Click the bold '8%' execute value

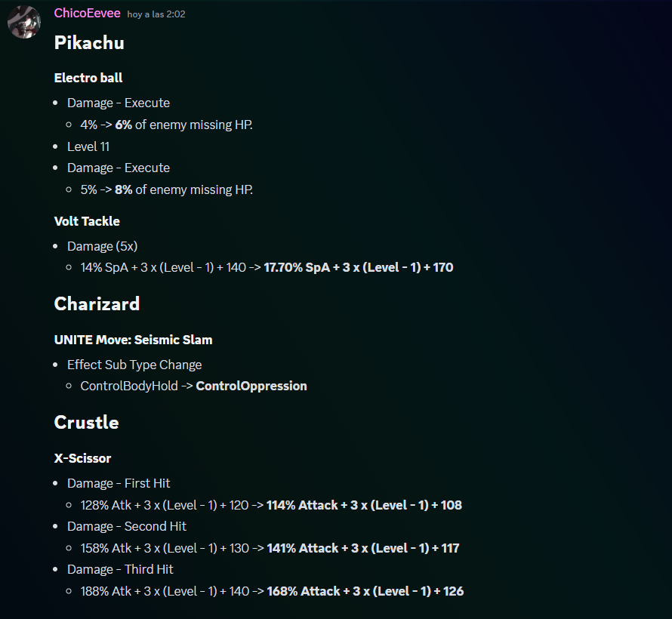point(123,189)
